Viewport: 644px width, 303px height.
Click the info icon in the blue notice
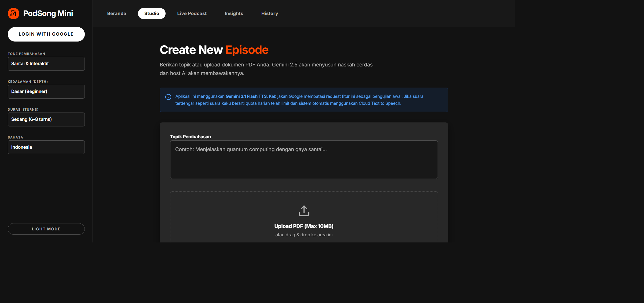click(168, 97)
